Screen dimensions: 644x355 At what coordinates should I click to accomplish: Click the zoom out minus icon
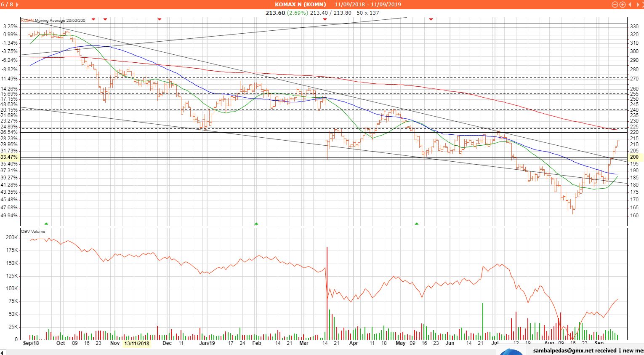pyautogui.click(x=615, y=5)
